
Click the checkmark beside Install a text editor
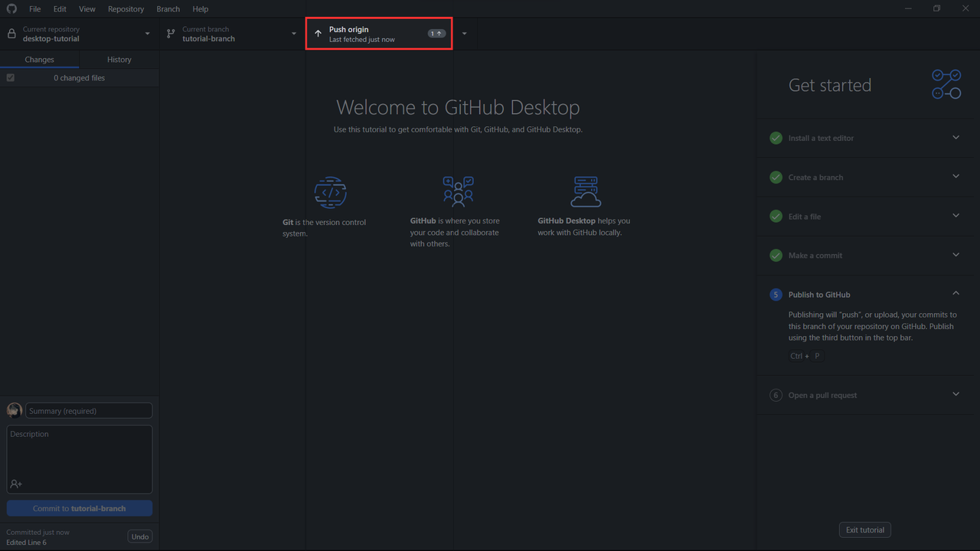pos(776,139)
